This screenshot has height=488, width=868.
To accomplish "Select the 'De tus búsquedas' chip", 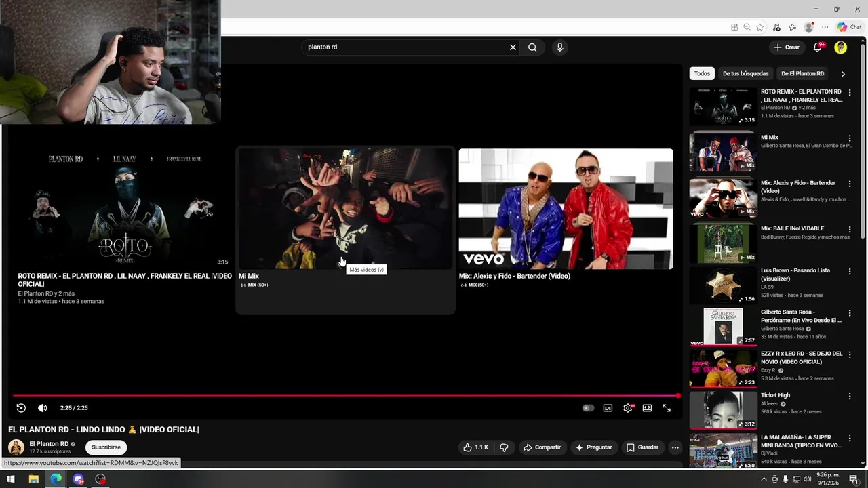I will [745, 73].
